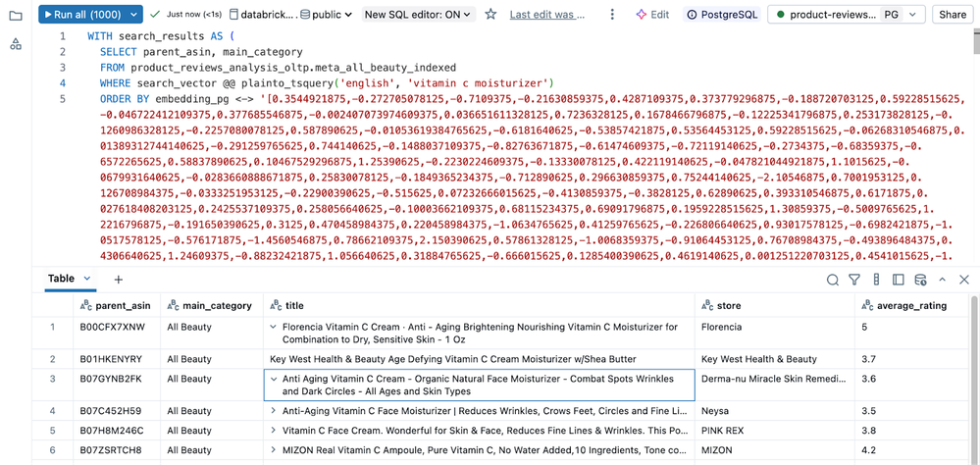980x465 pixels.
Task: Filter the results table
Action: (854, 280)
